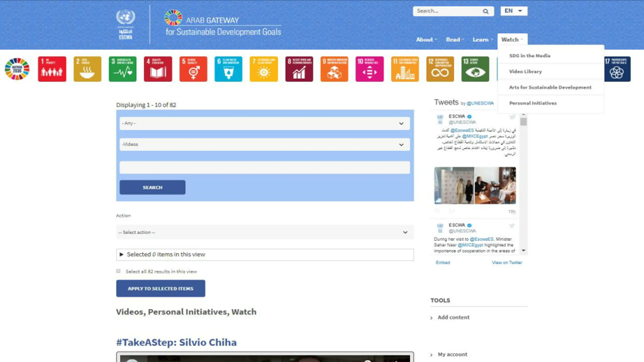This screenshot has height=362, width=644.
Task: Click SDG 13 Climate Action eye icon
Action: click(x=475, y=69)
